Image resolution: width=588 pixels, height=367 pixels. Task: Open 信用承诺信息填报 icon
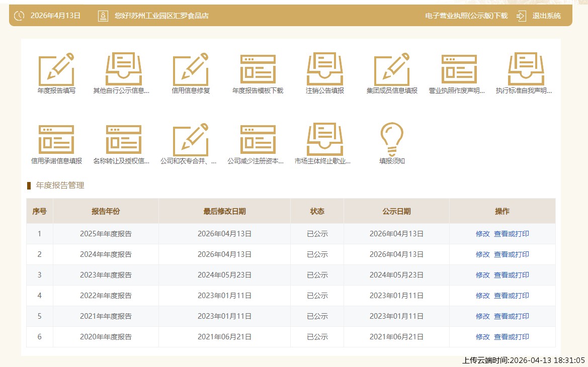(x=56, y=140)
